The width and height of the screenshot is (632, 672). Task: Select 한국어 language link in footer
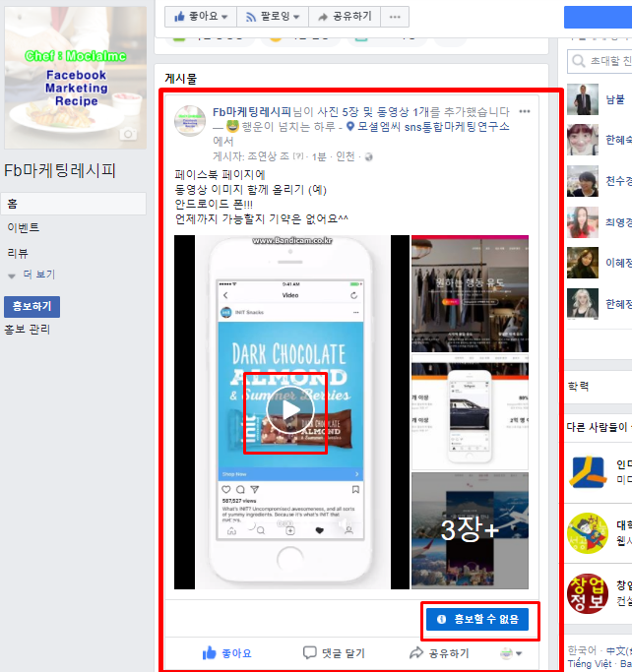pyautogui.click(x=582, y=650)
